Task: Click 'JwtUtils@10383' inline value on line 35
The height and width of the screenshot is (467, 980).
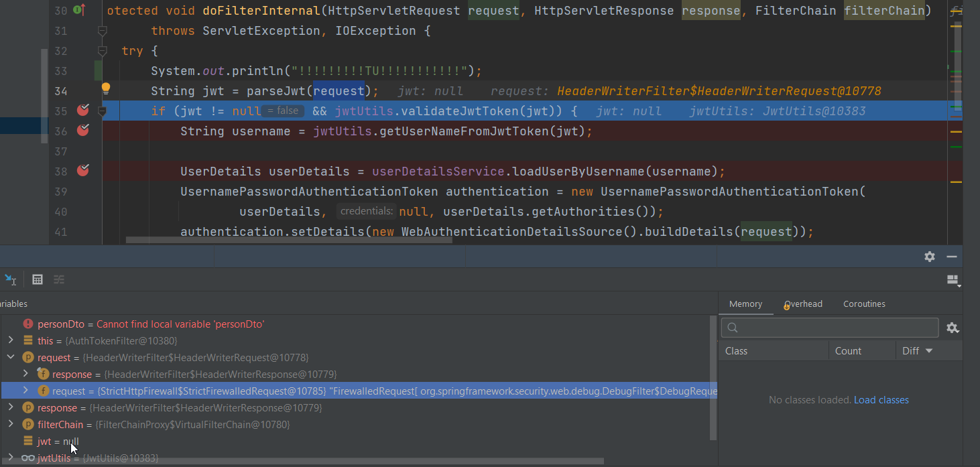Action: 814,111
